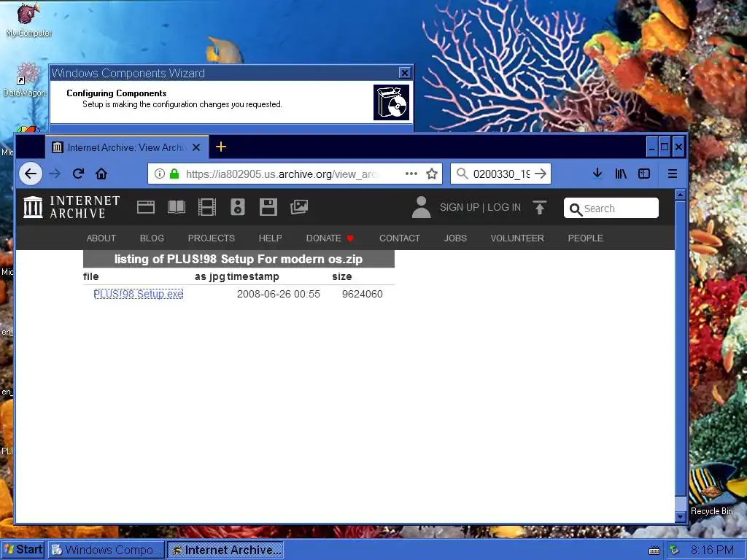Click SIGN UP | LOG IN link
This screenshot has width=747, height=560.
point(480,207)
